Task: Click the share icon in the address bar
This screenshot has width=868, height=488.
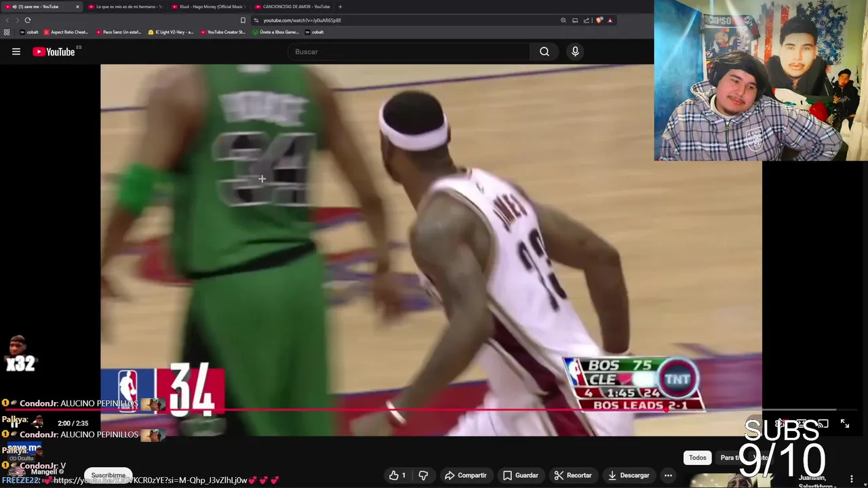Action: point(587,20)
